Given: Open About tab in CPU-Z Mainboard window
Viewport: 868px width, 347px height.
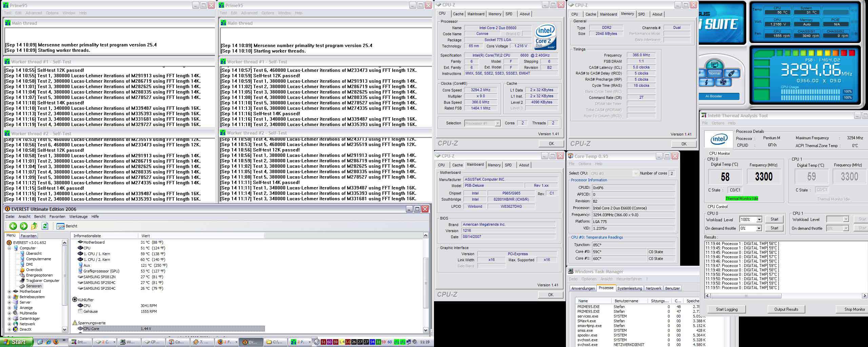Looking at the screenshot, I should tap(524, 165).
